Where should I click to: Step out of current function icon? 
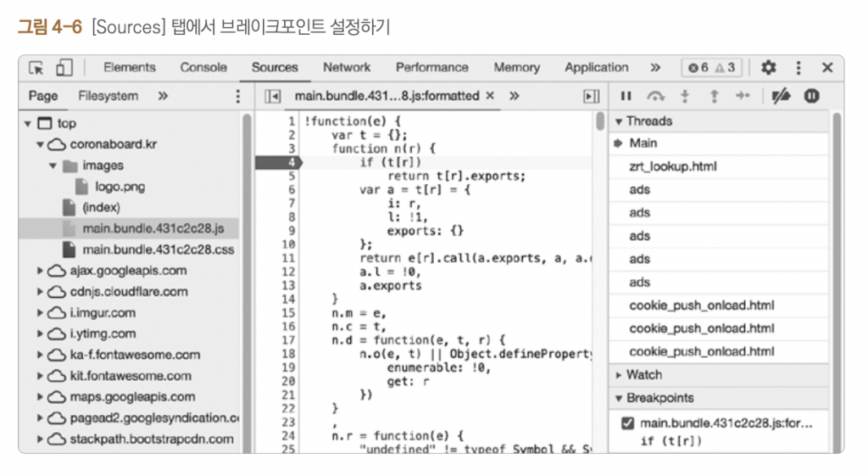point(714,97)
